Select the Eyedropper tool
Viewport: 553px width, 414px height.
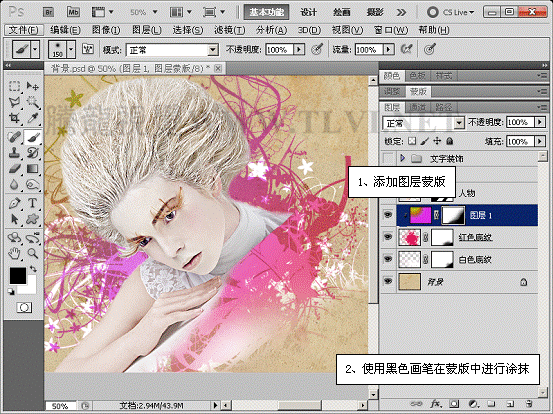pyautogui.click(x=32, y=118)
